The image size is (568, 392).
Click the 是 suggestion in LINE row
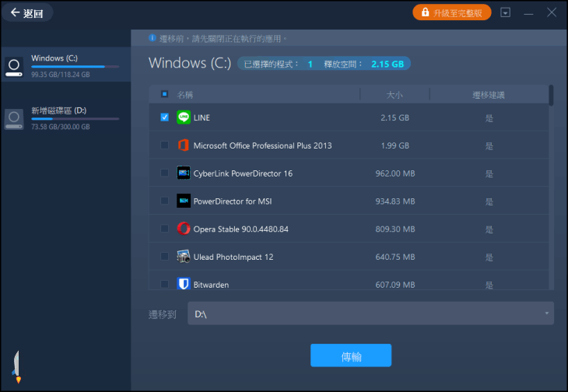489,118
